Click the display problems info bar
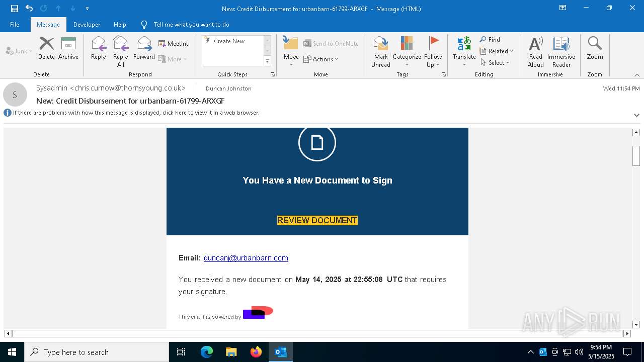The height and width of the screenshot is (362, 644). [x=136, y=113]
